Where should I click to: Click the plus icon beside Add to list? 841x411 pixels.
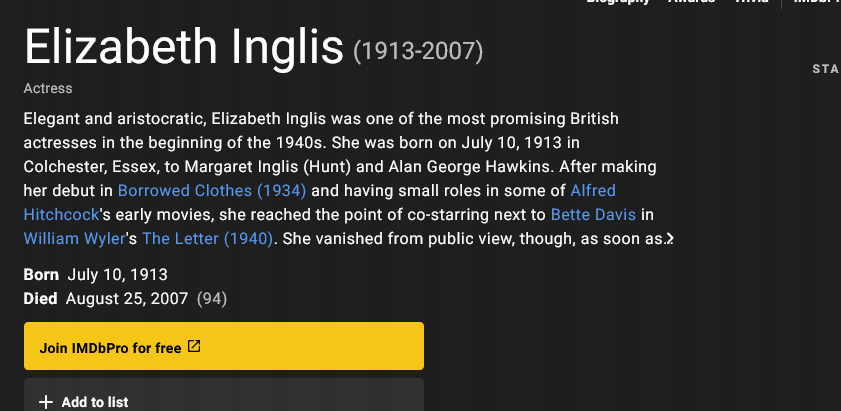pyautogui.click(x=45, y=402)
